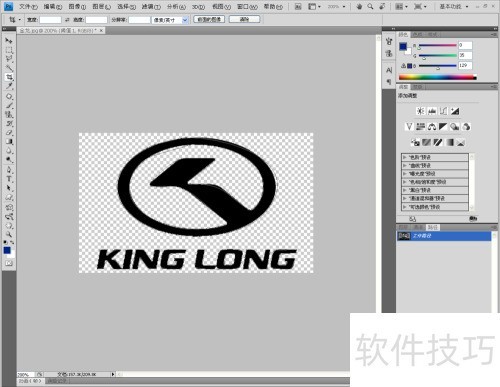
Task: Add a Photo Filter adjustment
Action: pos(455,127)
